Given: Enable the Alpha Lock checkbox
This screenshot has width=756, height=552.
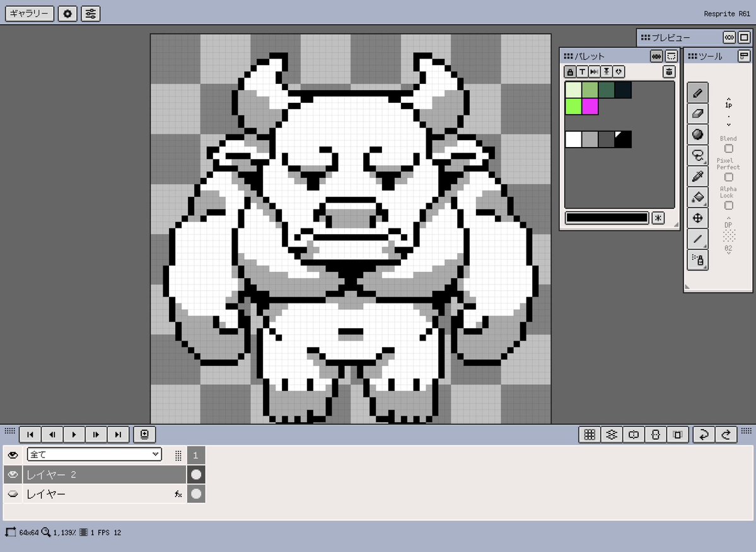Looking at the screenshot, I should (x=728, y=206).
